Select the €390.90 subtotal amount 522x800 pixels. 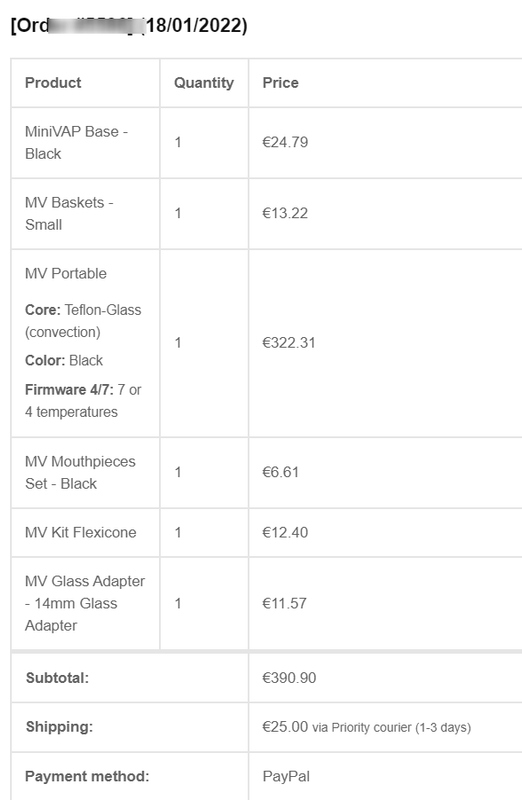tap(289, 678)
